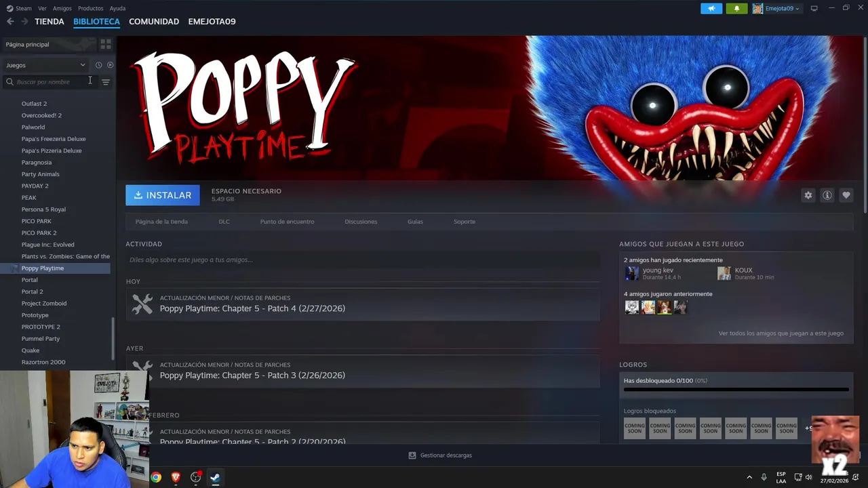
Task: Select PEAK in the game list
Action: [28, 198]
